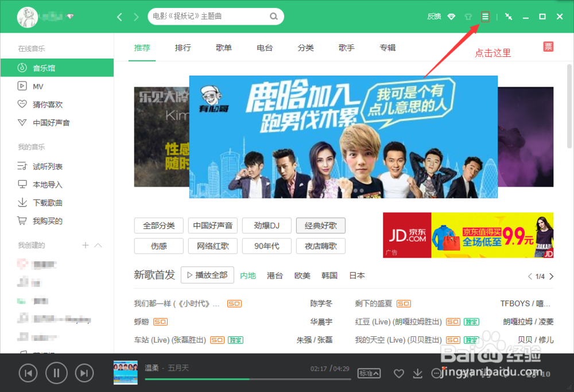Select the 内地 new songs filter
Screen dimensions: 574x392
click(248, 275)
